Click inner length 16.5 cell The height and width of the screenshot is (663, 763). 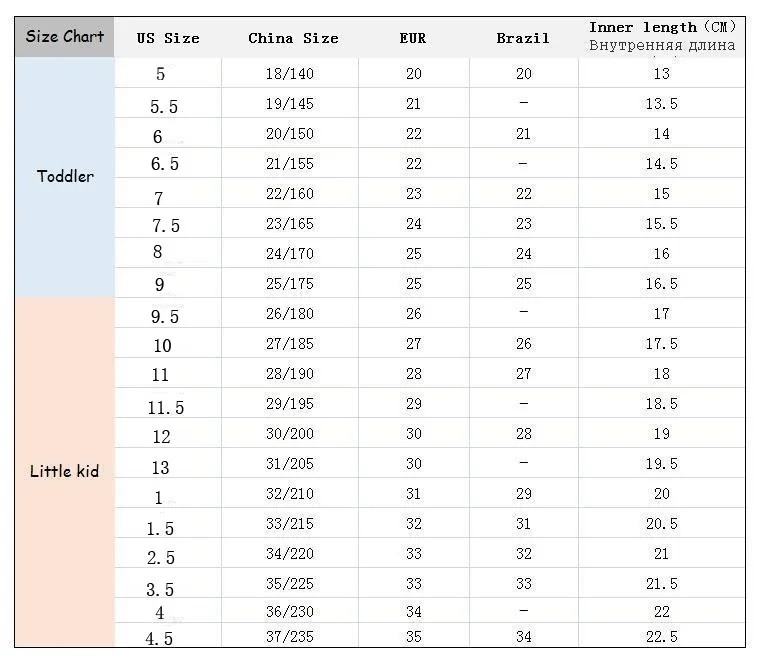pyautogui.click(x=662, y=283)
